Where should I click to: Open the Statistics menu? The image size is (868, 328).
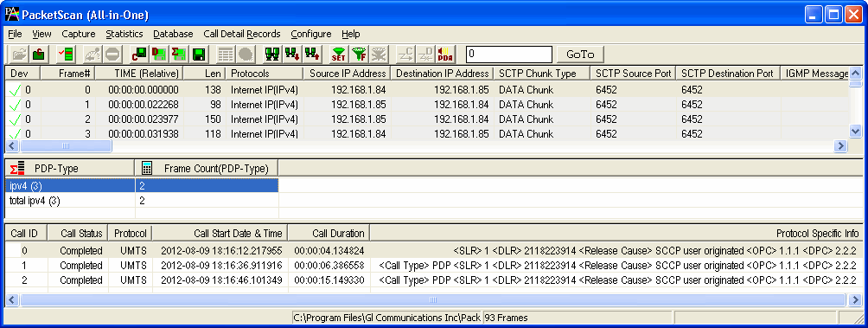(x=124, y=34)
